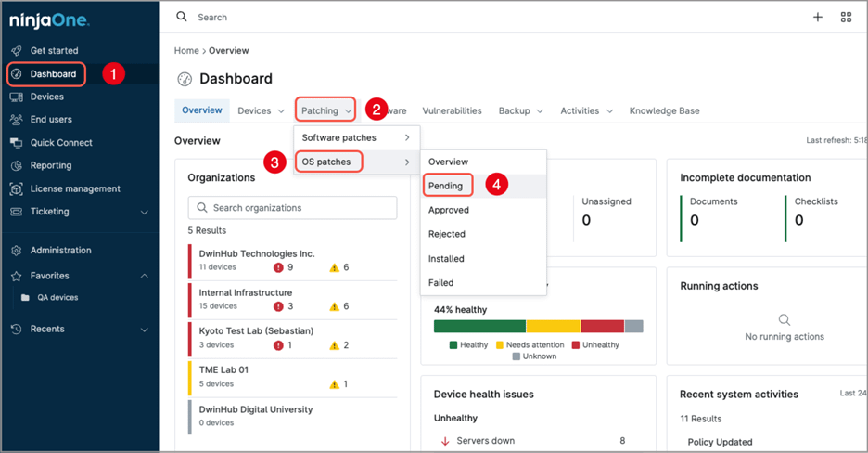Viewport: 868px width, 453px height.
Task: Expand the Ticketing section chevron
Action: [x=145, y=212]
